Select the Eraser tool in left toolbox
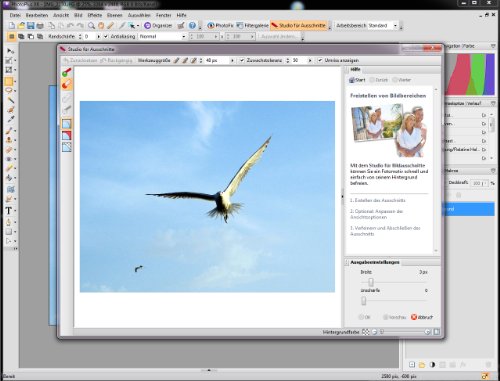The image size is (500, 381). point(9,150)
